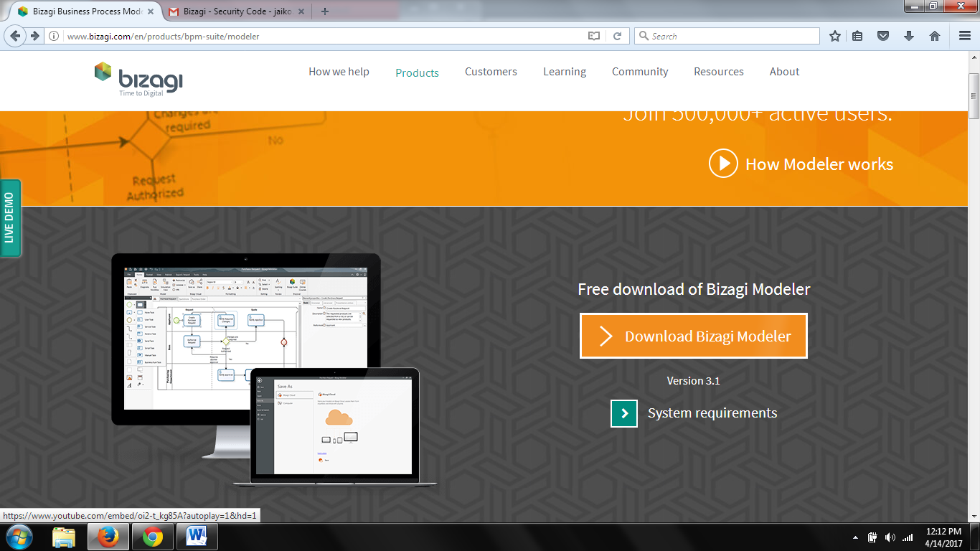Open Learning menu
The width and height of the screenshot is (980, 551).
[565, 72]
